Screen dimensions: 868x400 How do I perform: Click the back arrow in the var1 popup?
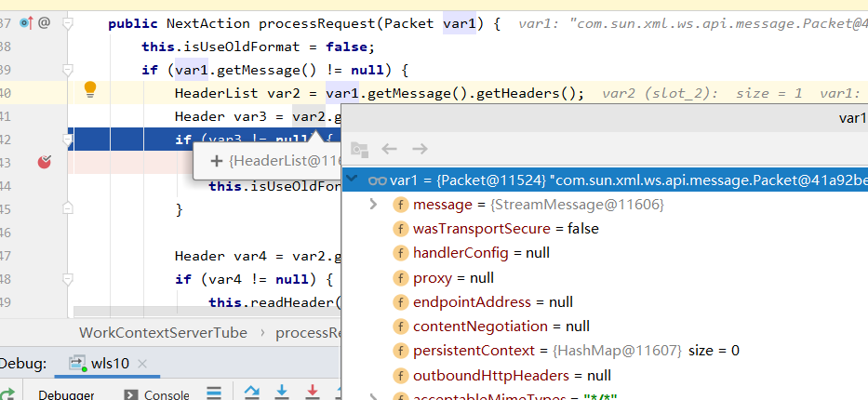coord(390,149)
